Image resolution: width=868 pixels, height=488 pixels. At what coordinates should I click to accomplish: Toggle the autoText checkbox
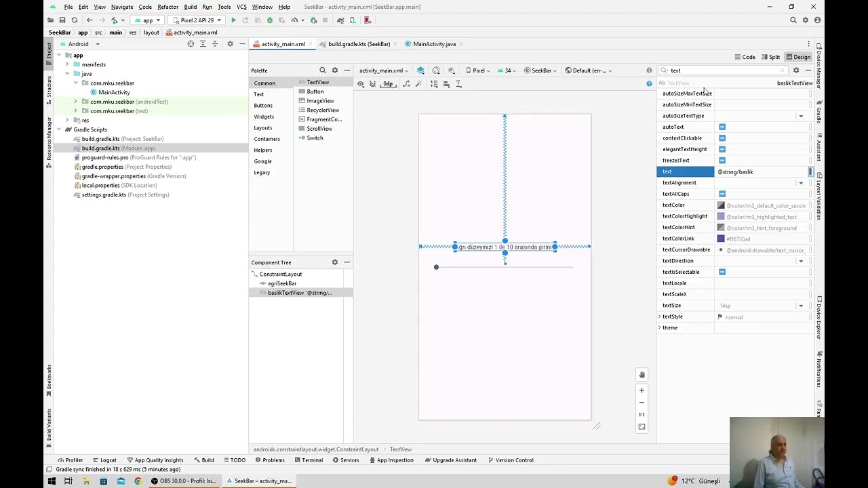coord(722,127)
